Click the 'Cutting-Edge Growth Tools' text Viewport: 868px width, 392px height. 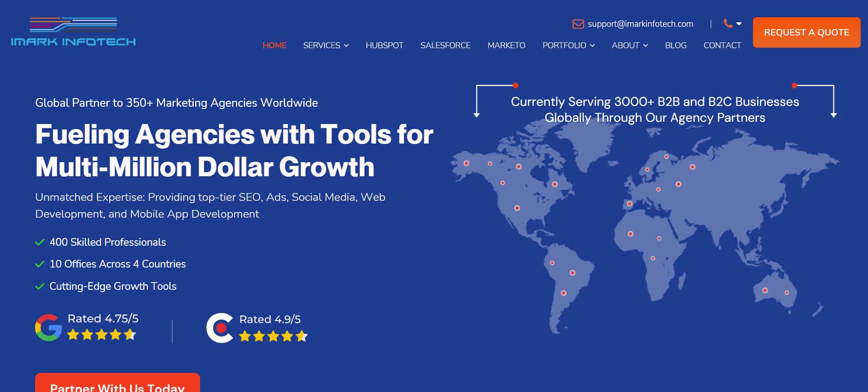tap(113, 286)
